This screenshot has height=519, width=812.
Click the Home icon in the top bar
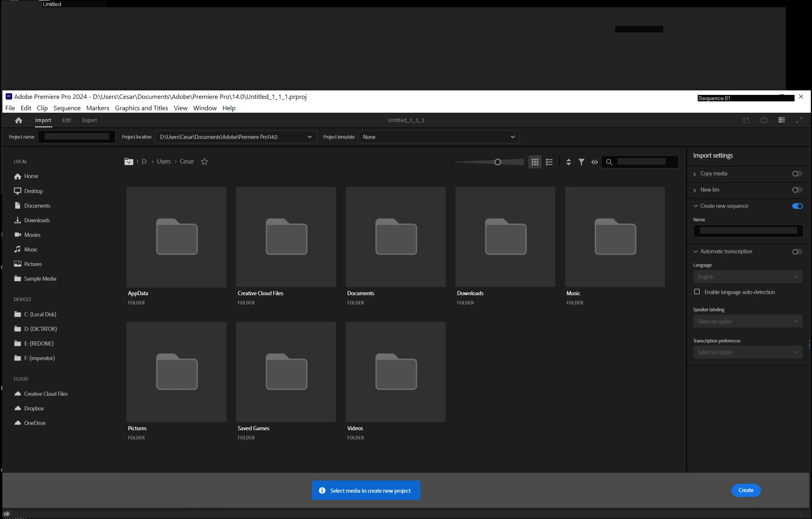coord(18,120)
